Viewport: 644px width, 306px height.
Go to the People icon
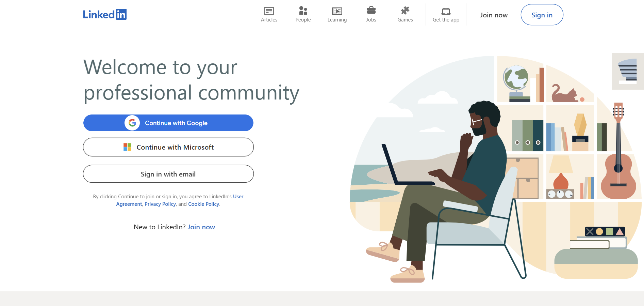pyautogui.click(x=303, y=11)
